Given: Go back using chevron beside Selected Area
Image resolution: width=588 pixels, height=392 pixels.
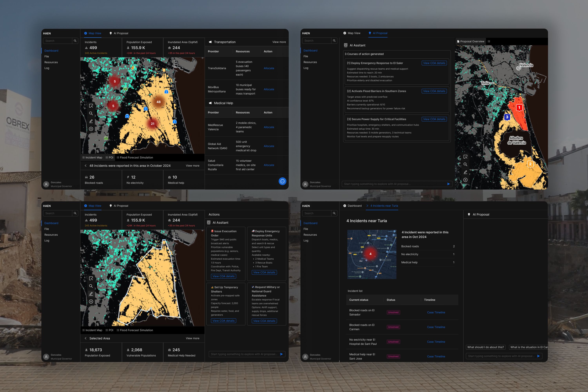Looking at the screenshot, I should [85, 338].
